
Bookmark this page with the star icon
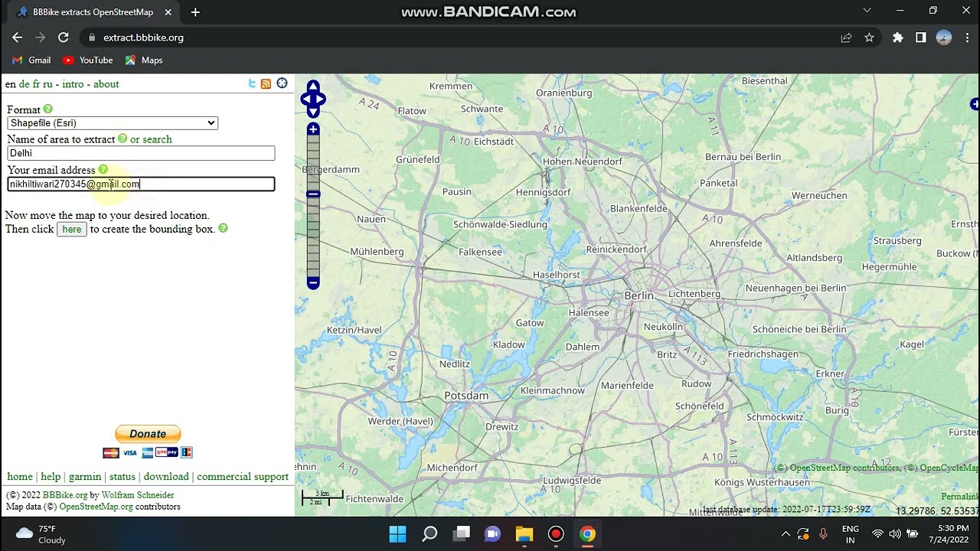869,37
